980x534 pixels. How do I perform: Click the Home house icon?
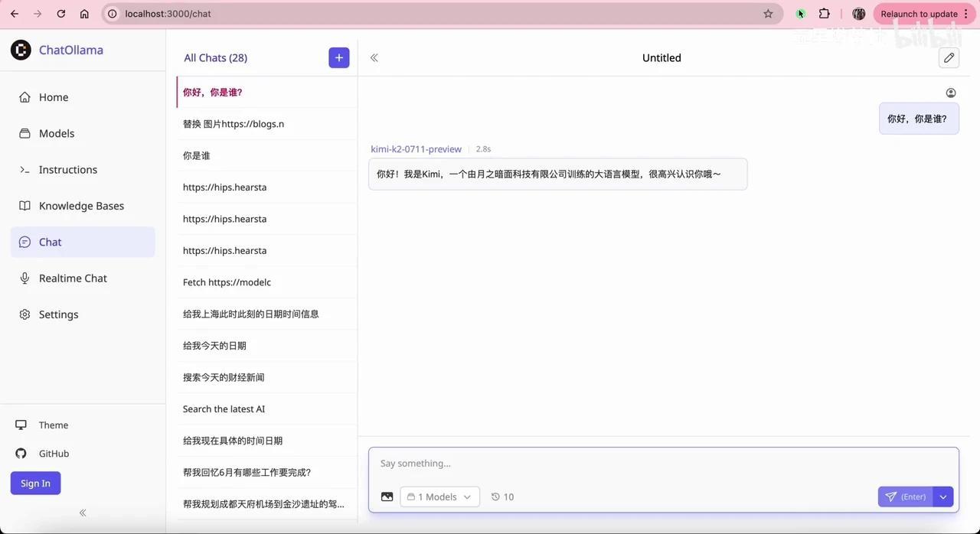tap(24, 97)
